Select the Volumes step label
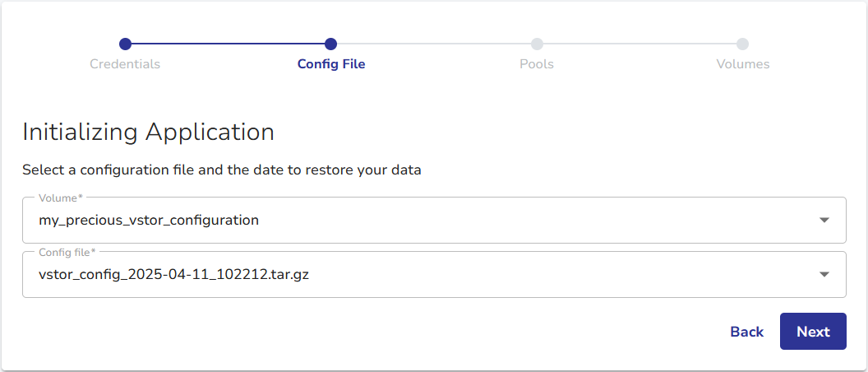The image size is (868, 372). (743, 64)
